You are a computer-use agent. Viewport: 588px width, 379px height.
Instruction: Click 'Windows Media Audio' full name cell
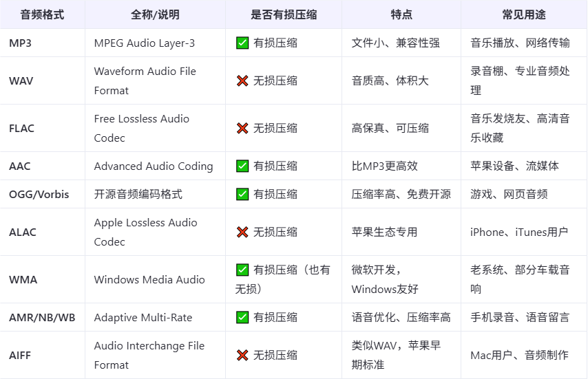[155, 279]
